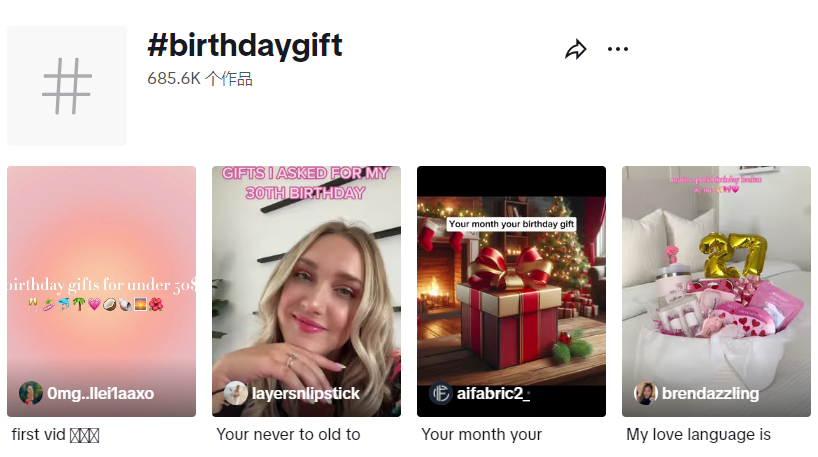Go to the 0mg..llei1aaxo username link
This screenshot has width=818, height=457.
pos(101,394)
